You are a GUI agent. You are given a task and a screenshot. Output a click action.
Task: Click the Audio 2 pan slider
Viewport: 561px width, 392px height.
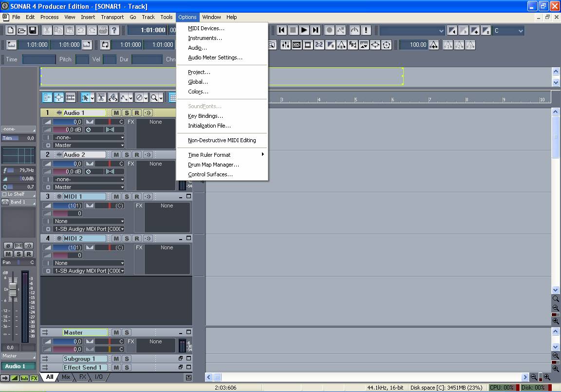(x=109, y=164)
